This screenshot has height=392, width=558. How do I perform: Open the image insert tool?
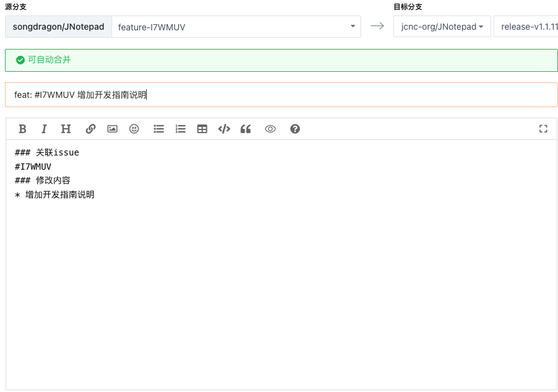[x=112, y=129]
